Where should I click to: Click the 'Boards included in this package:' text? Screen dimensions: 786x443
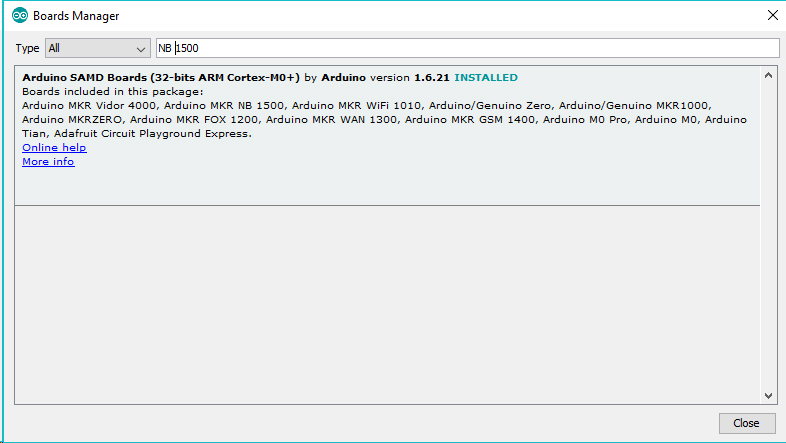point(113,92)
